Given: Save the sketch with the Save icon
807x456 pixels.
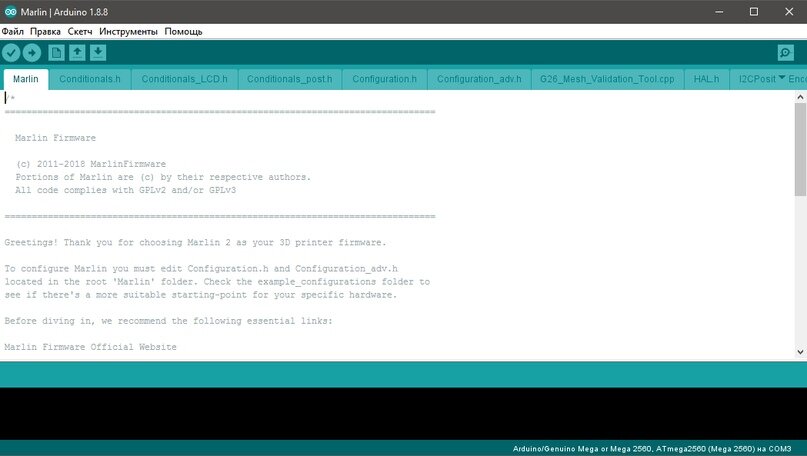Looking at the screenshot, I should coord(98,52).
